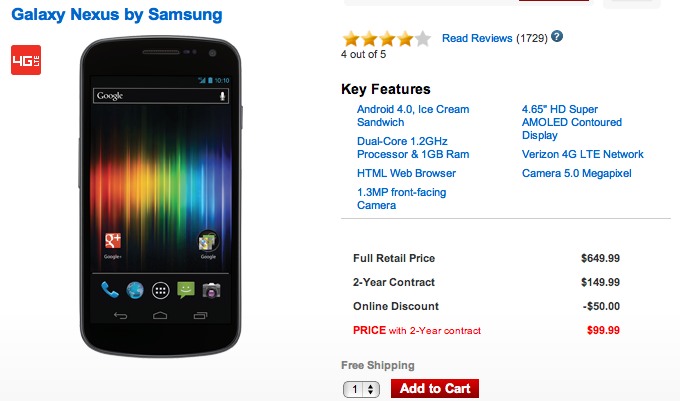Tap the app drawer icon on dock
This screenshot has height=401, width=680.
(x=160, y=291)
